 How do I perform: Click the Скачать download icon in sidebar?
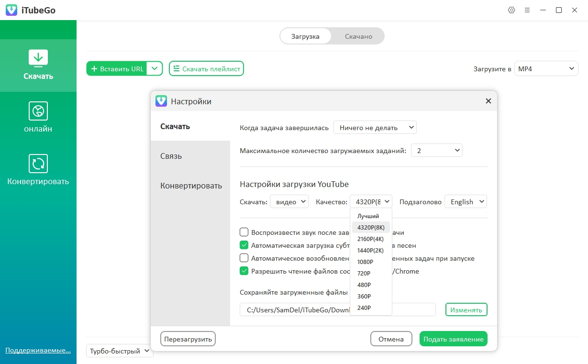(x=38, y=58)
